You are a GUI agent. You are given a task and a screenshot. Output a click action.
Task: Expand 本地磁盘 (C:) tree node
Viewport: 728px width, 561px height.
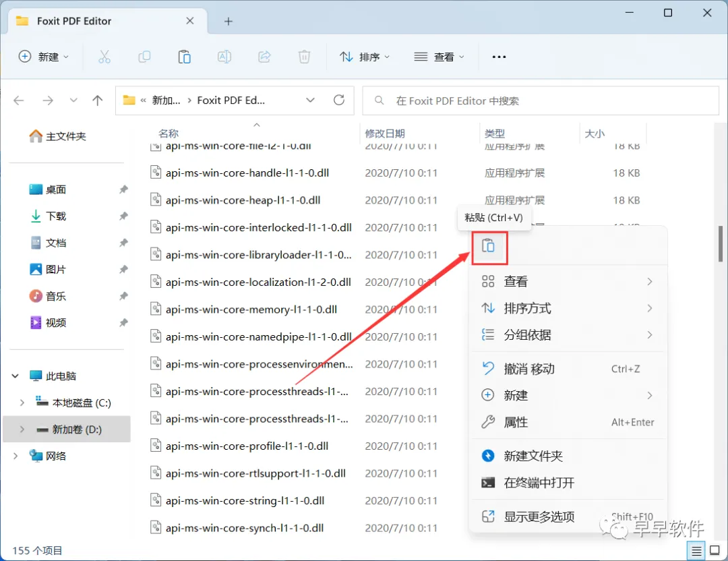(22, 403)
